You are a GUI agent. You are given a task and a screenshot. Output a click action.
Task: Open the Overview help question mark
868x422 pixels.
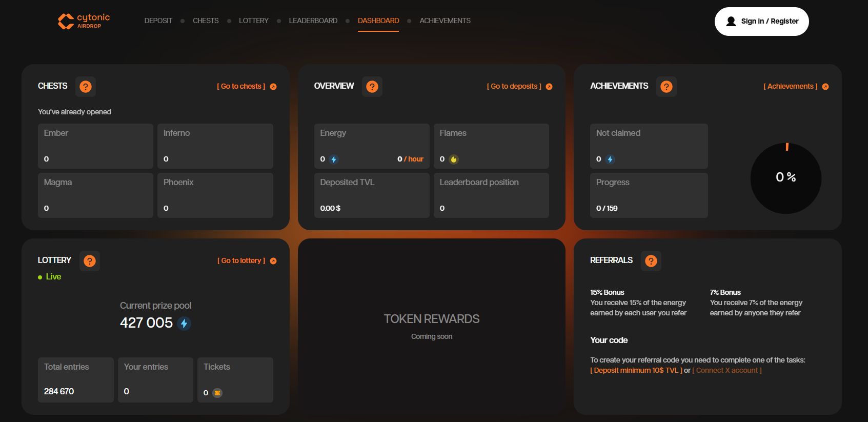click(x=372, y=87)
